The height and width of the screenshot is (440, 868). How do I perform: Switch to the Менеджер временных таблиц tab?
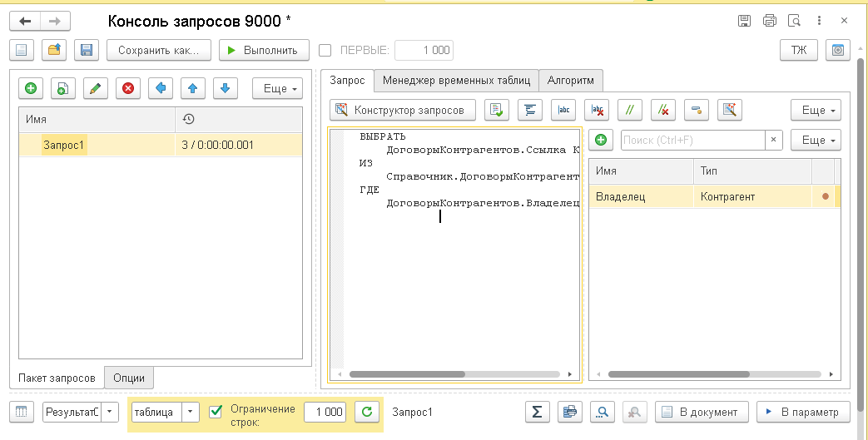point(456,81)
